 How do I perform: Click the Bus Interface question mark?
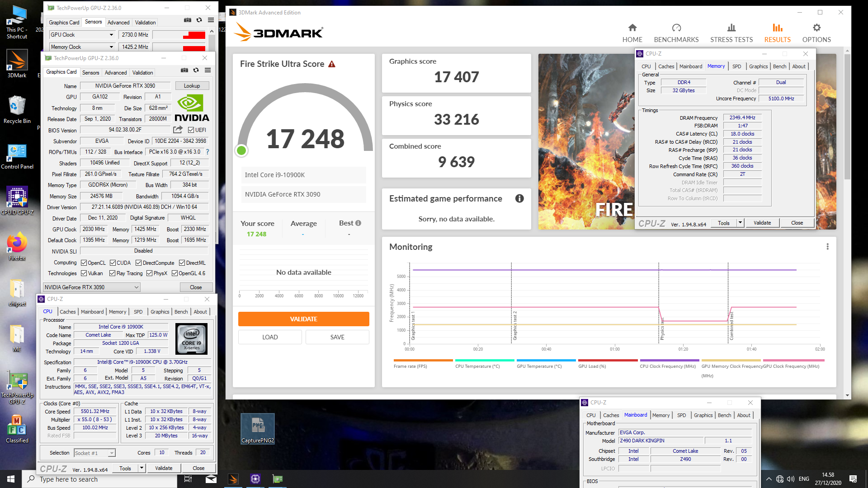point(208,152)
